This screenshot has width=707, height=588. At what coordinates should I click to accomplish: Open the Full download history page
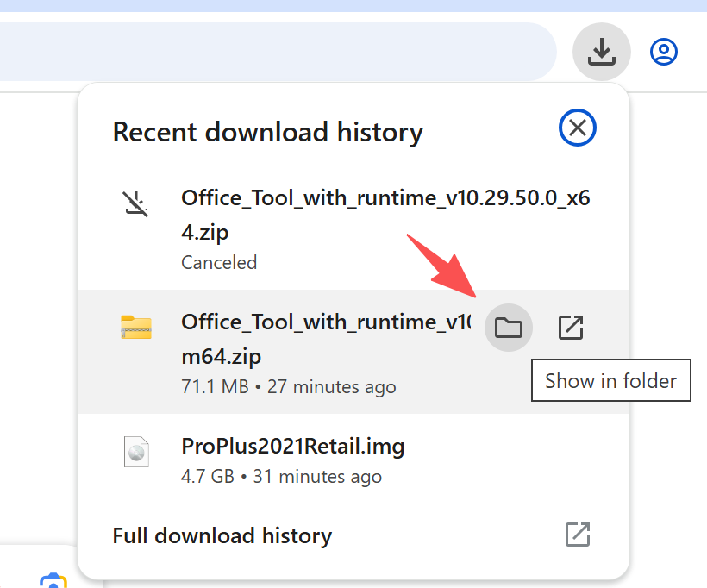[x=222, y=535]
